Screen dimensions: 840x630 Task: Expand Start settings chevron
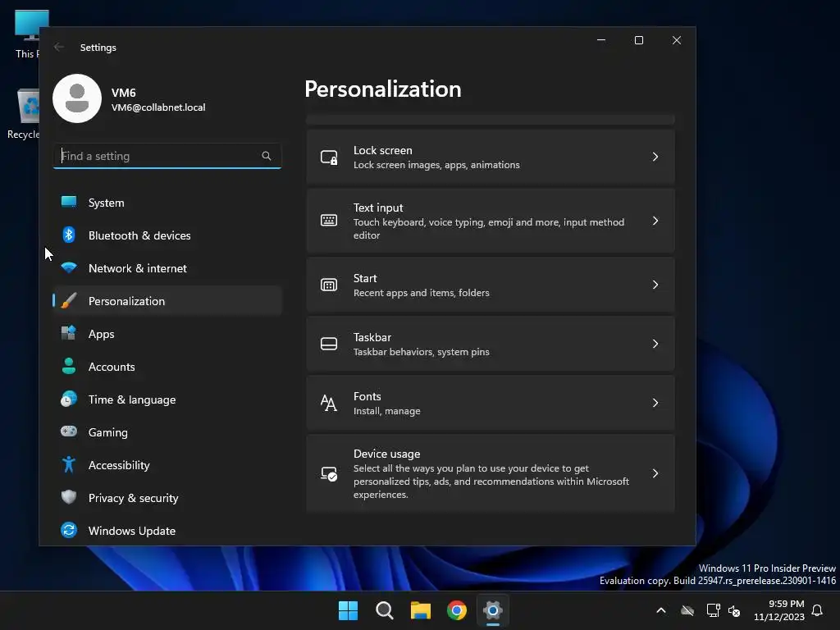(655, 285)
